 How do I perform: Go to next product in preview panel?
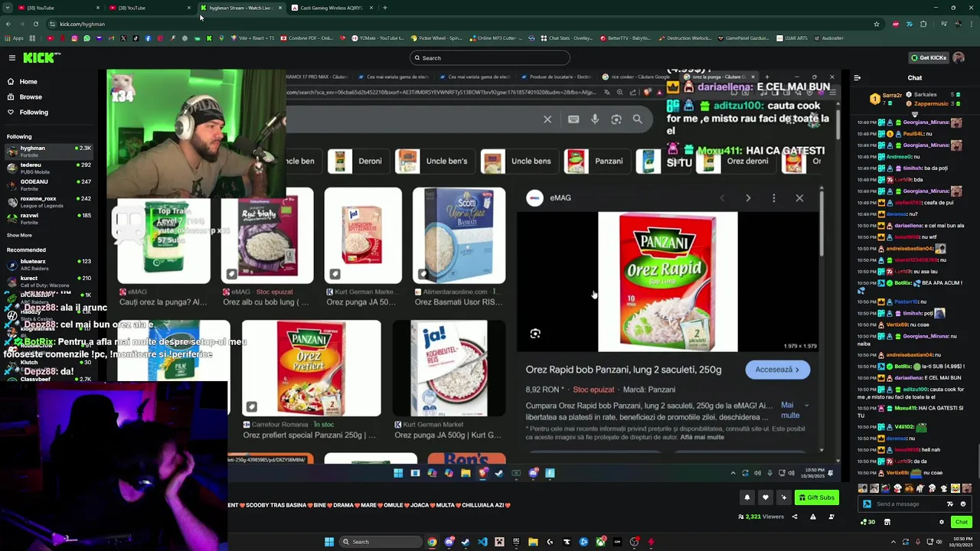[x=748, y=198]
